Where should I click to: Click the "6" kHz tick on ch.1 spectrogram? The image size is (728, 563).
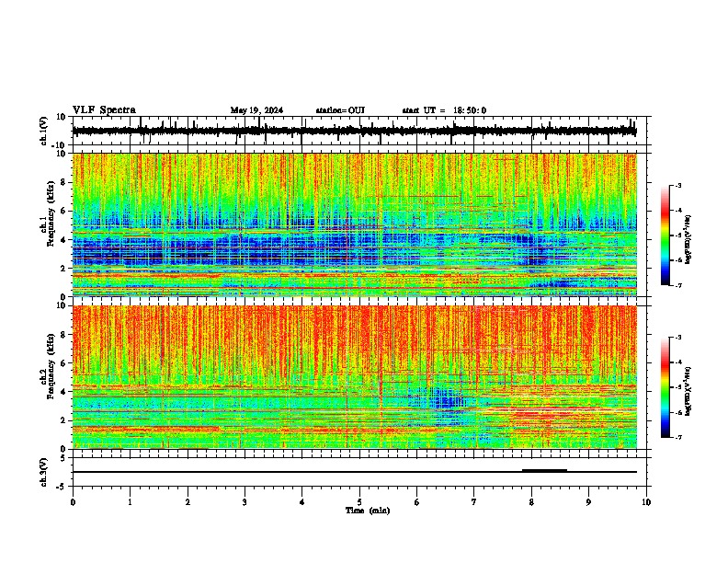click(63, 211)
